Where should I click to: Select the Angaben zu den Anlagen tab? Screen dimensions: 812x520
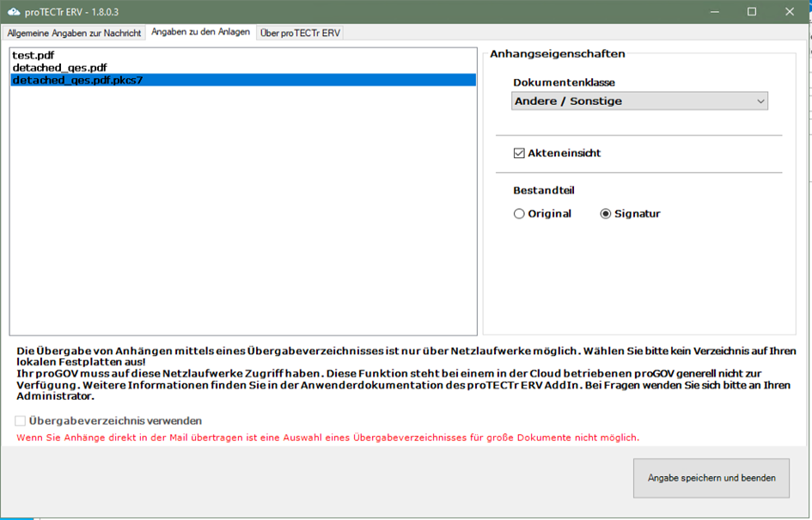tap(200, 33)
